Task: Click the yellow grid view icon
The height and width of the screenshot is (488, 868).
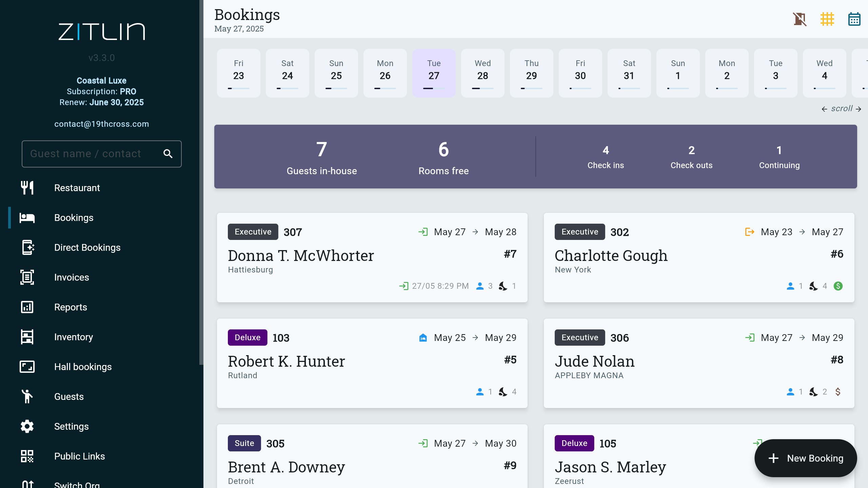Action: (827, 19)
